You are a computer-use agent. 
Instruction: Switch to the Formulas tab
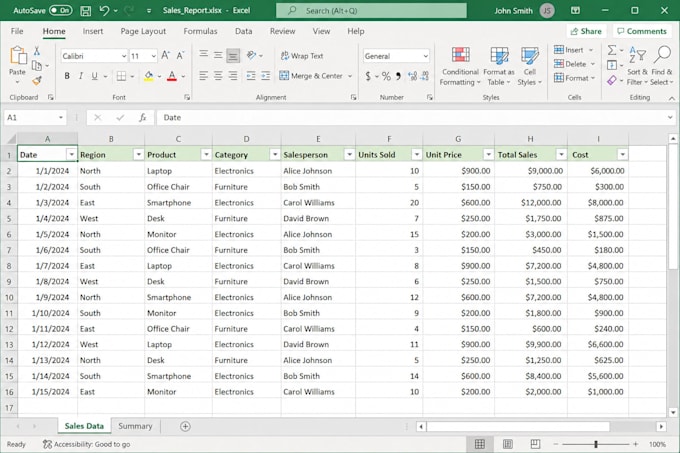pos(200,31)
